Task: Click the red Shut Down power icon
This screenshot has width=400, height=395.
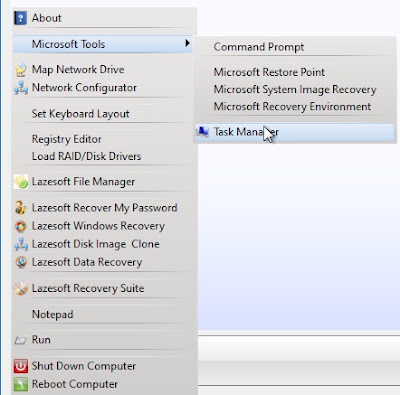Action: coord(21,366)
